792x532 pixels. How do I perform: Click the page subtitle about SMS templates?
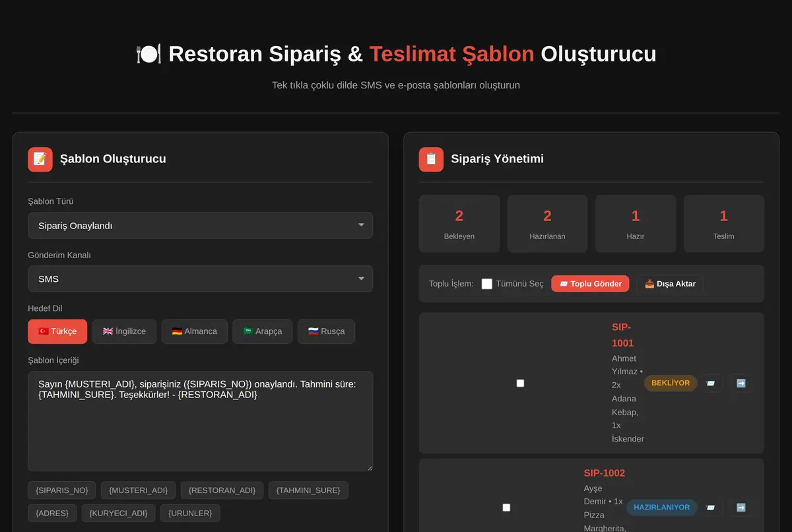coord(396,85)
